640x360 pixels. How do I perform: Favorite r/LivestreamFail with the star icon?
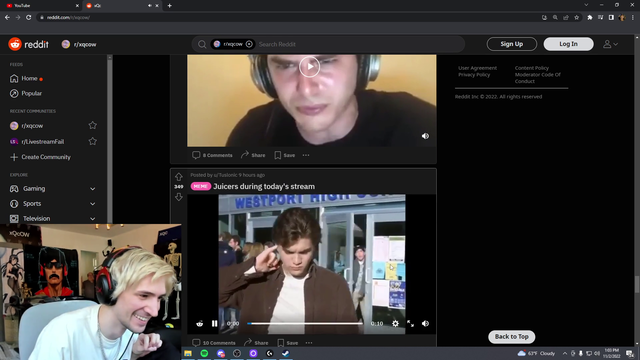coord(93,141)
